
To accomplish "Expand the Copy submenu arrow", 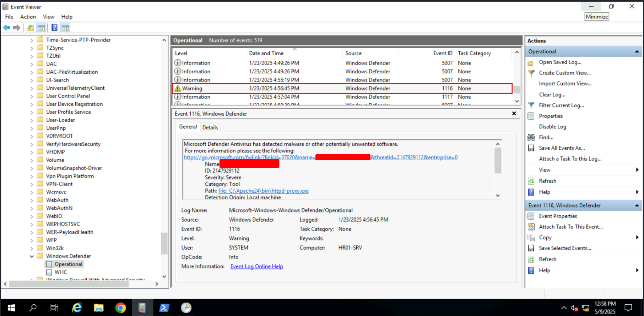I will pyautogui.click(x=637, y=237).
